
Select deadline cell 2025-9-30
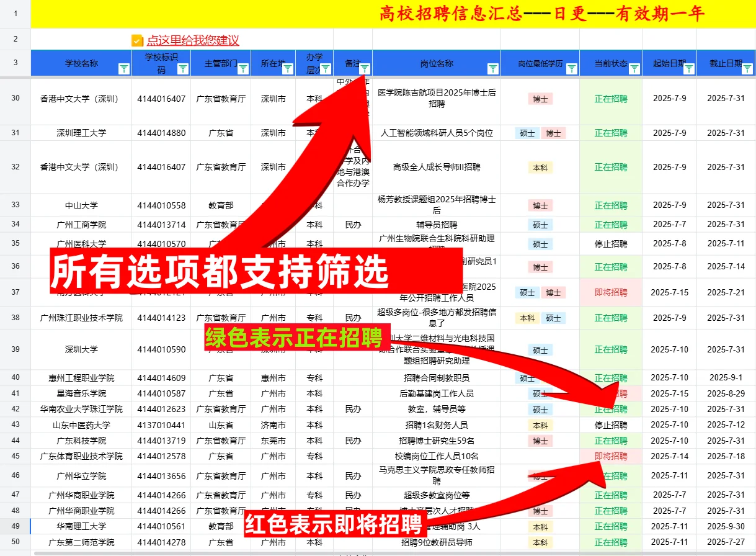726,526
